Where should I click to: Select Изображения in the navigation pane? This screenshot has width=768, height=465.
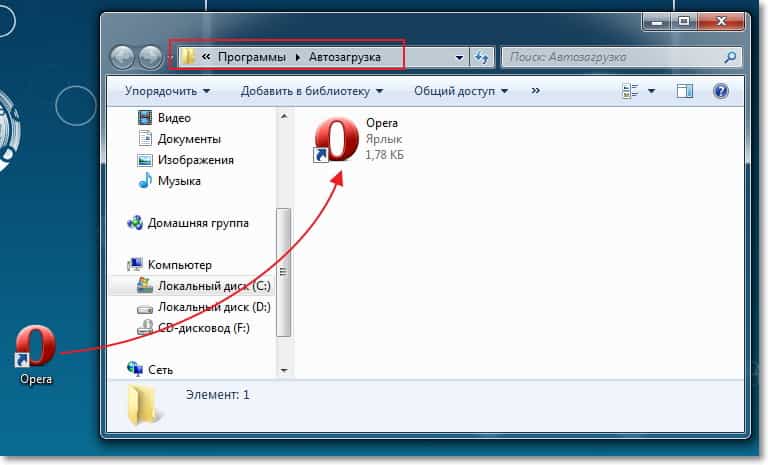(x=195, y=160)
